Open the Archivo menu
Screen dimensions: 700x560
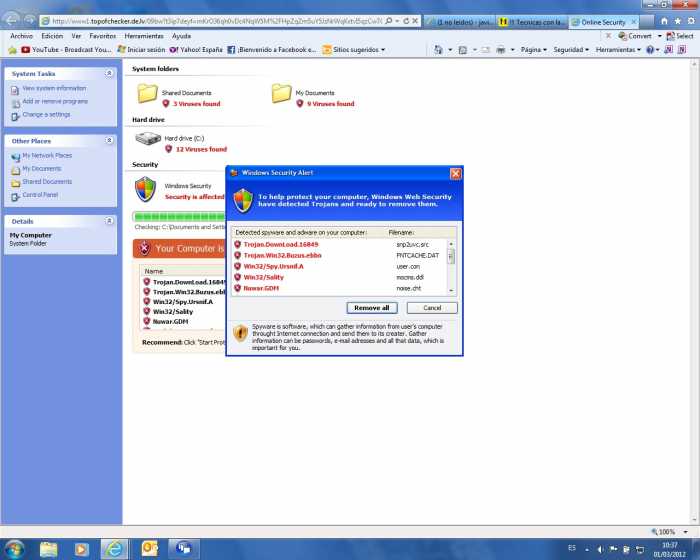21,36
